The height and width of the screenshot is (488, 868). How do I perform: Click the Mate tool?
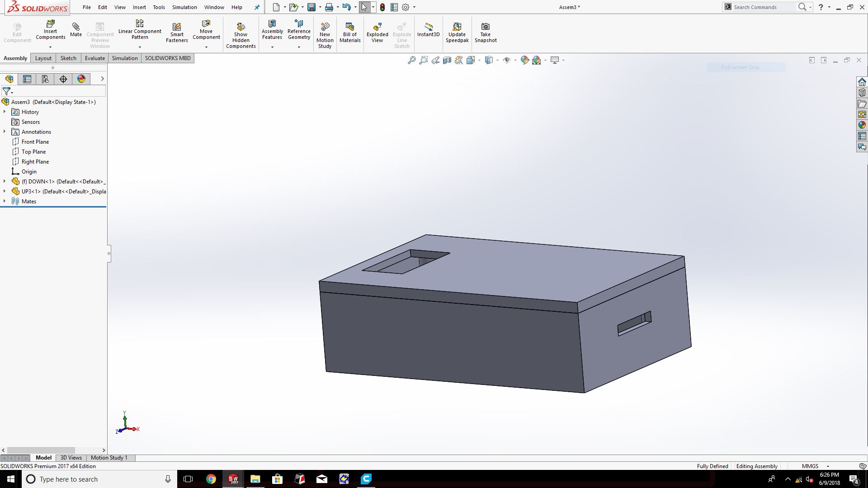tap(76, 29)
